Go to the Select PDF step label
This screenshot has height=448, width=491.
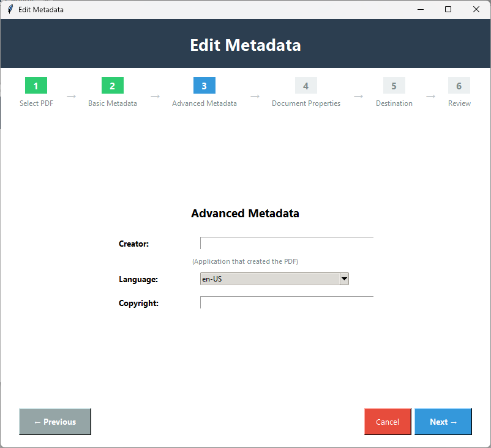coord(36,103)
